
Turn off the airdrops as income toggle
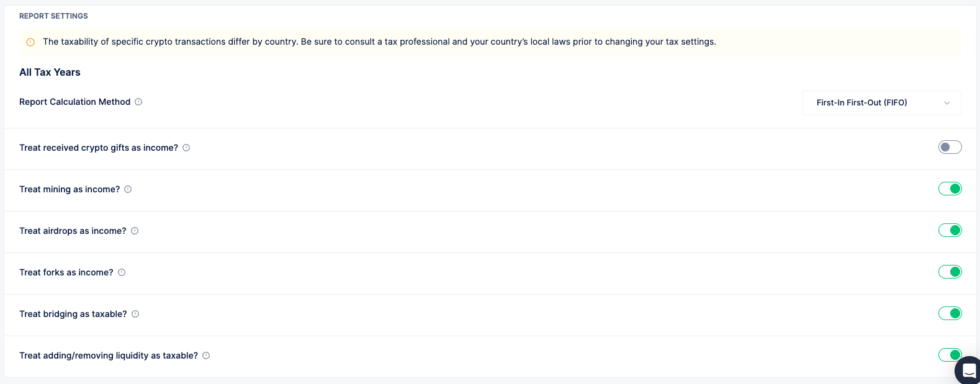click(x=950, y=230)
